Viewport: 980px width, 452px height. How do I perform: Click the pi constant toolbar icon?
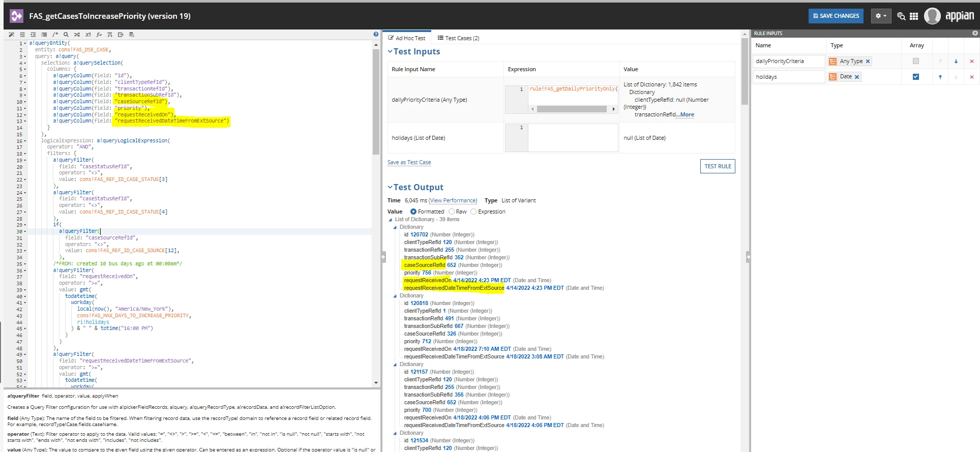(110, 35)
